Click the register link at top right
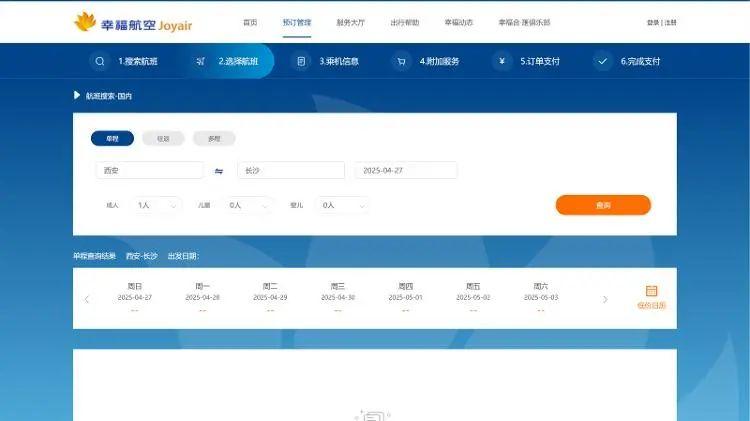Viewport: 750px width, 421px height. click(671, 22)
